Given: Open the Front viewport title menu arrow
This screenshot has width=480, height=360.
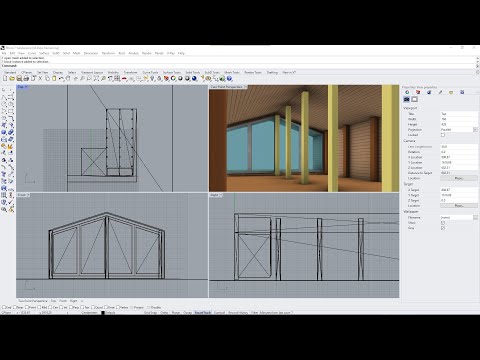Looking at the screenshot, I should point(28,195).
